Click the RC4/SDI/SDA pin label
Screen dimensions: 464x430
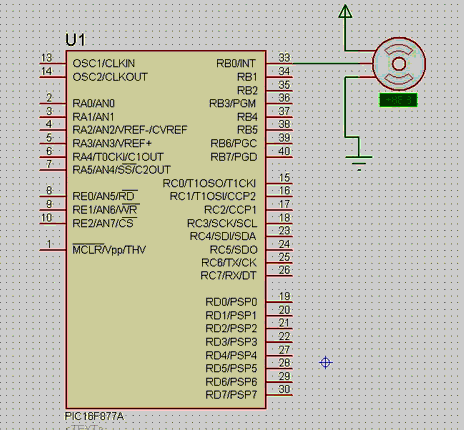click(x=223, y=236)
